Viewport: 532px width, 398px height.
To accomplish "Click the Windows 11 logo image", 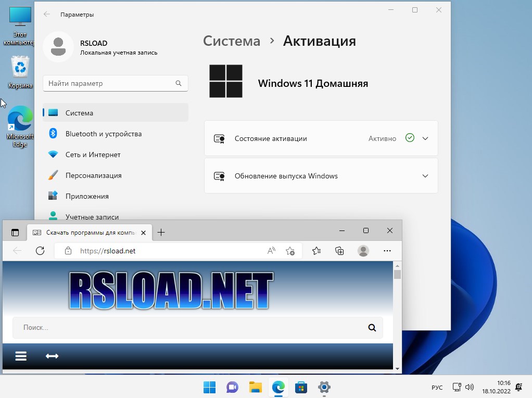I will [225, 81].
